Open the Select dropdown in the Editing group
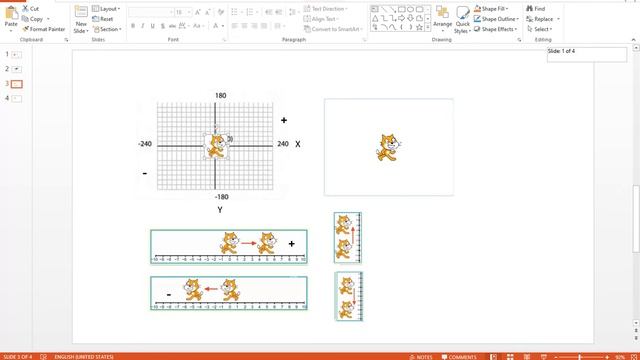Image resolution: width=640 pixels, height=360 pixels. (539, 29)
